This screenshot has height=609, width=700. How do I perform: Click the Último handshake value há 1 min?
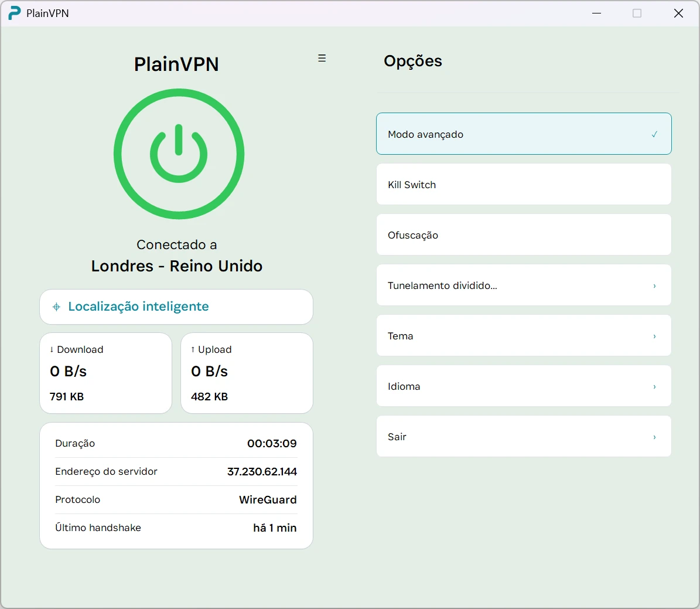[275, 528]
